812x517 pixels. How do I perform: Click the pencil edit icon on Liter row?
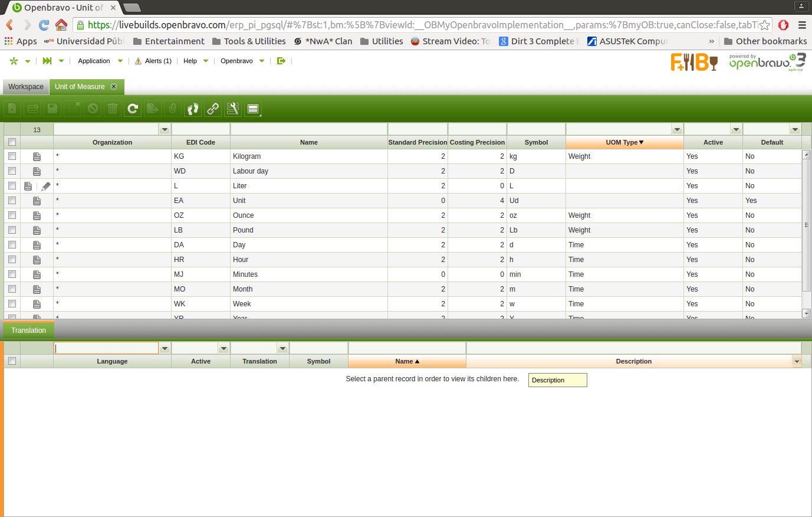46,186
